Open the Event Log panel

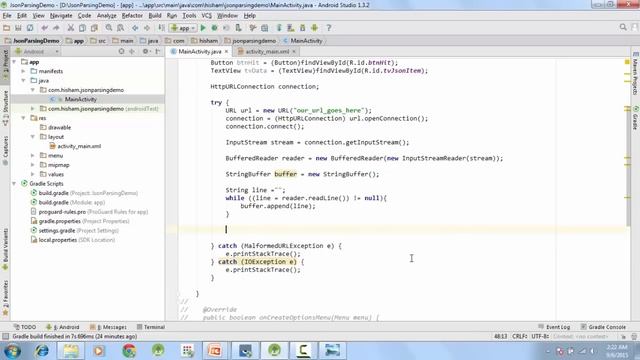(554, 327)
